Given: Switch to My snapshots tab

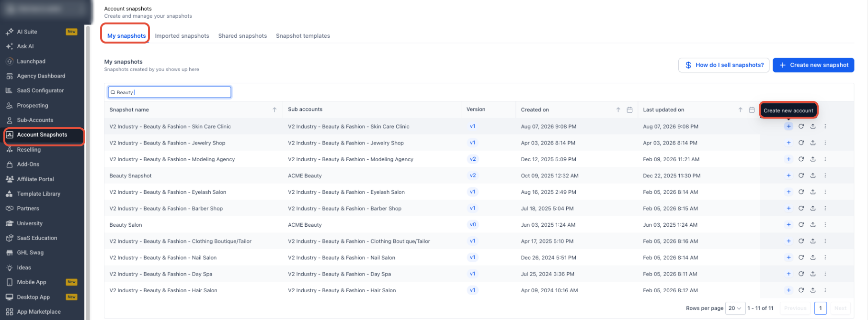Looking at the screenshot, I should [x=126, y=36].
